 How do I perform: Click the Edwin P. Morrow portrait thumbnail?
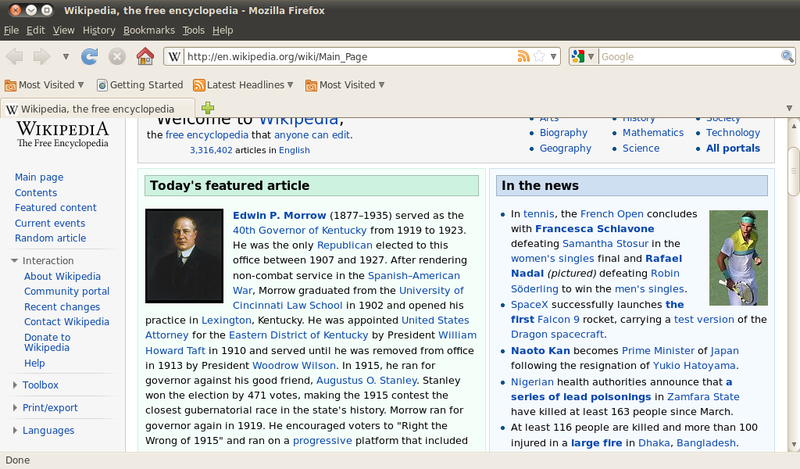184,256
